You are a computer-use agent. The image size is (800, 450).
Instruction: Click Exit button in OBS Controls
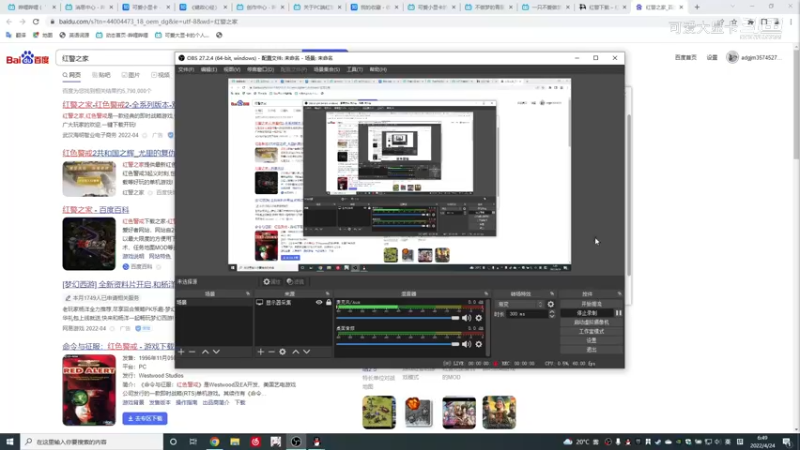tap(591, 349)
